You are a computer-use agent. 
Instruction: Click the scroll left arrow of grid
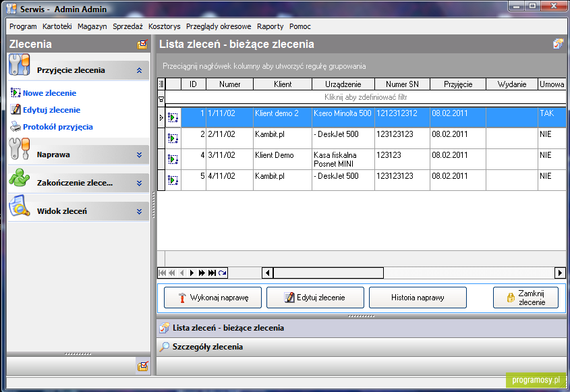coord(268,273)
